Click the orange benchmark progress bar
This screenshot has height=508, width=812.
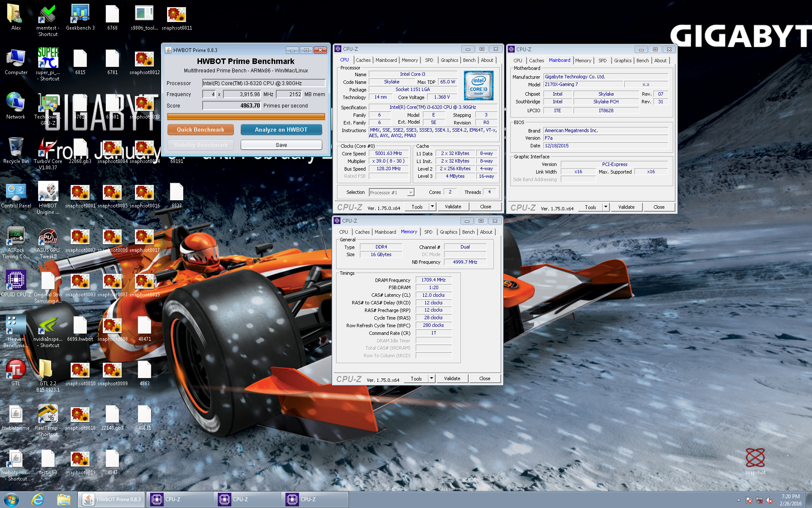(246, 116)
